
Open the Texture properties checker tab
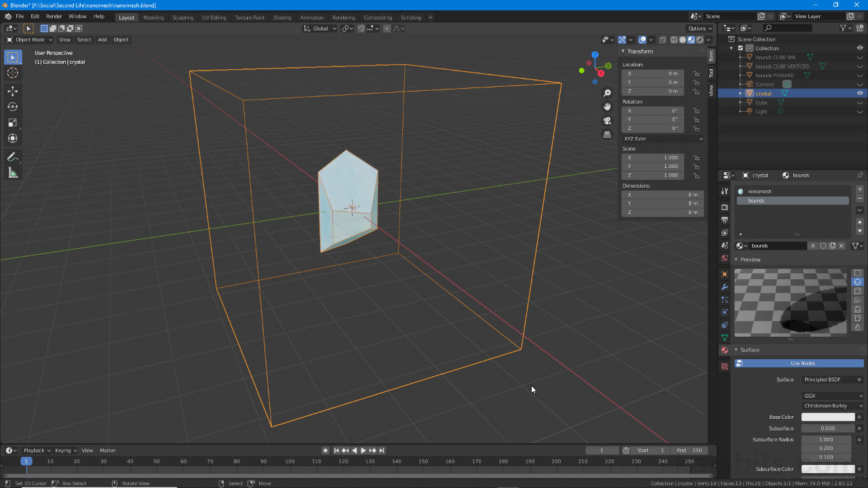pyautogui.click(x=724, y=366)
